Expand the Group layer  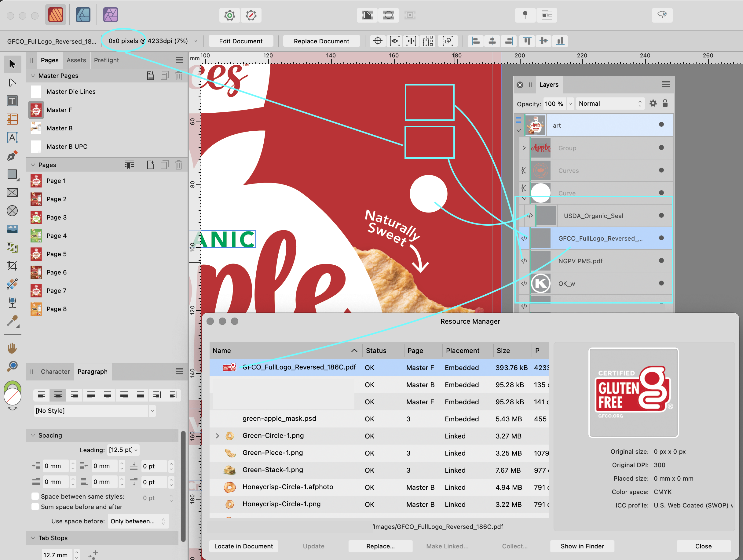[x=524, y=148]
